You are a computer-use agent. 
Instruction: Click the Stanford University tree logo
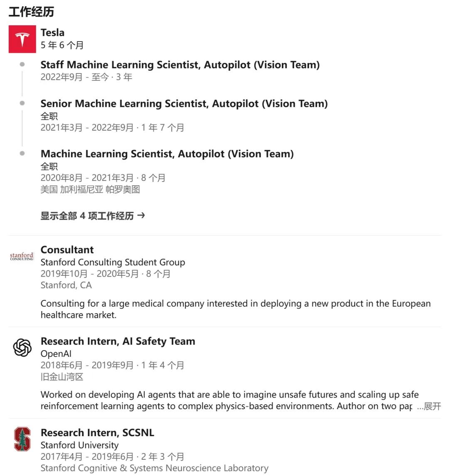[22, 439]
